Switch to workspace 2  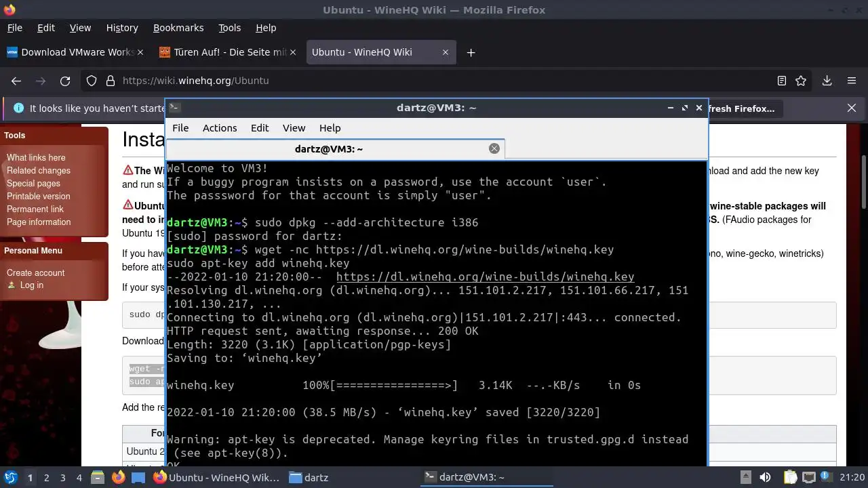(47, 477)
